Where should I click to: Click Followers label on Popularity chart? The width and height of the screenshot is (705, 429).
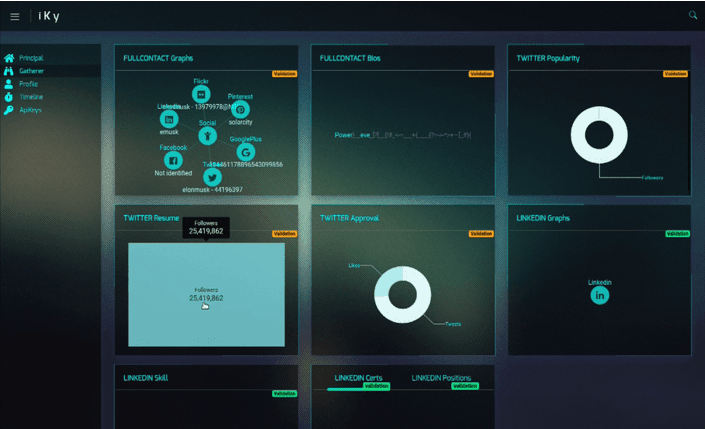pyautogui.click(x=652, y=178)
